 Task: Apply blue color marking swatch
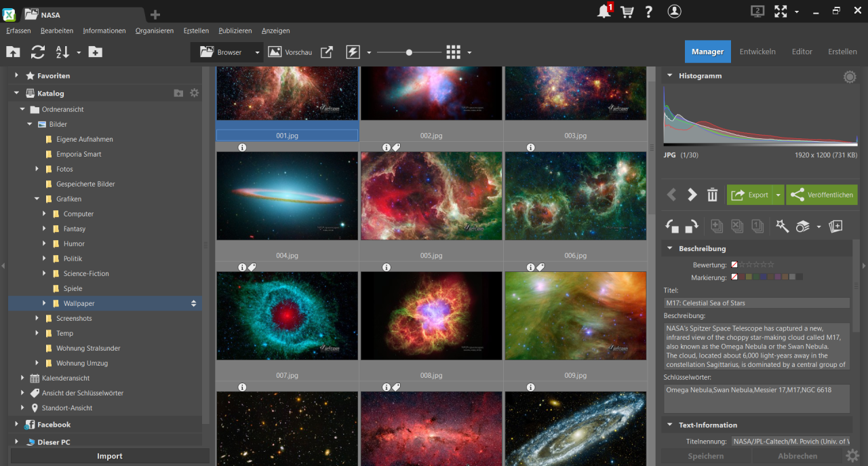764,277
